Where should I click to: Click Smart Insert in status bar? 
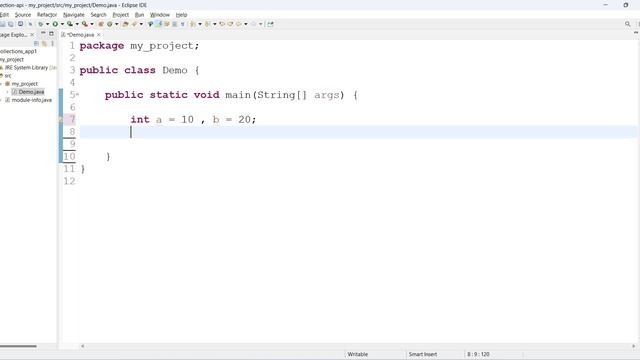[x=423, y=354]
